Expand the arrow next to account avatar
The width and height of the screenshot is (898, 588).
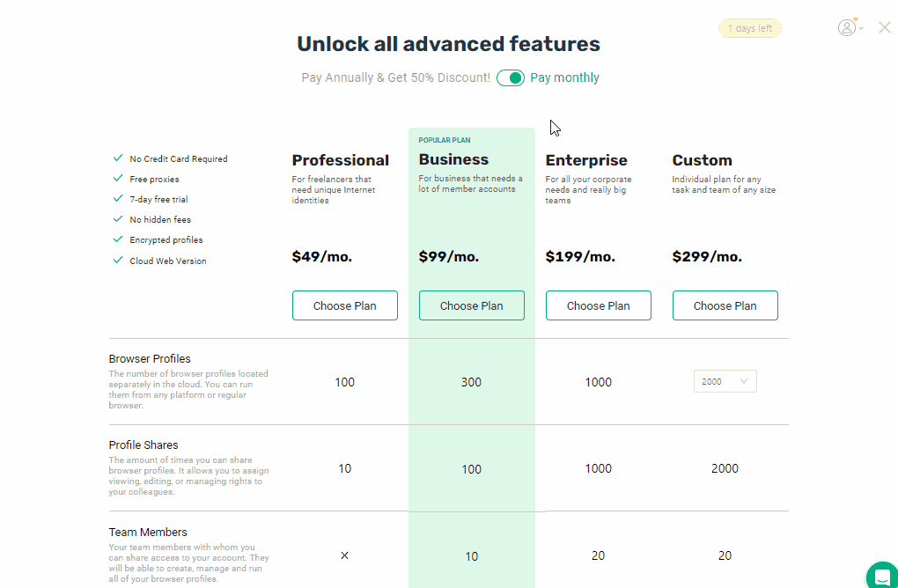(x=861, y=28)
